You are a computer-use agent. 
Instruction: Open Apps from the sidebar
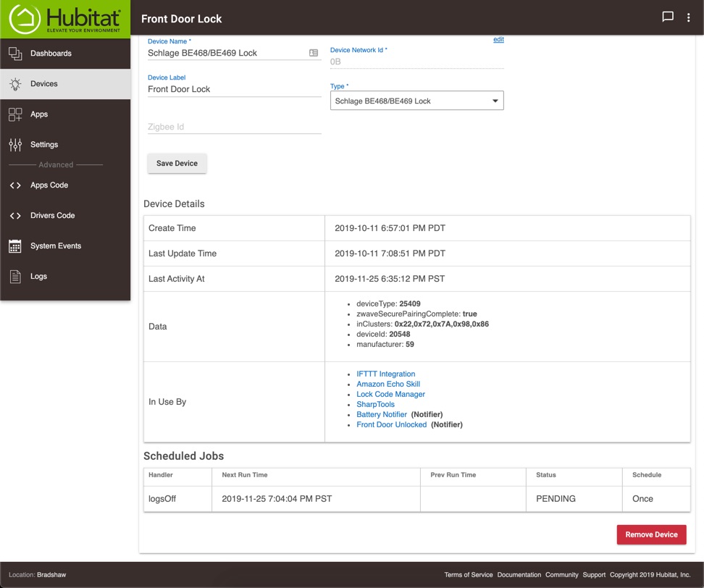tap(65, 114)
